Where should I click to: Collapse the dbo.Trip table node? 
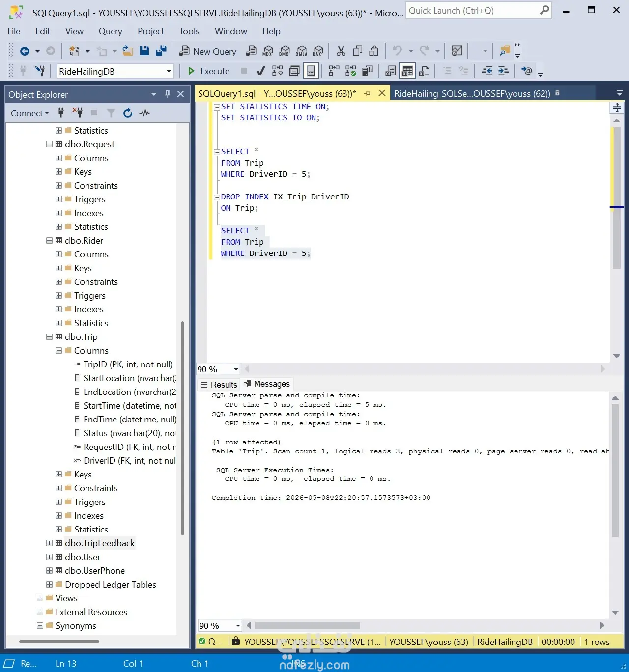pyautogui.click(x=49, y=337)
